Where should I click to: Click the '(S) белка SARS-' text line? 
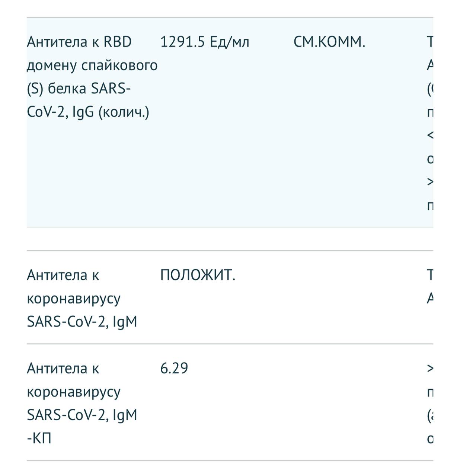79,89
